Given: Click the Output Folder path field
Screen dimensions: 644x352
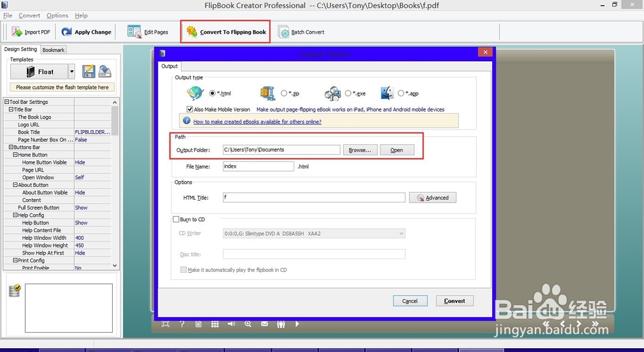Looking at the screenshot, I should click(281, 150).
